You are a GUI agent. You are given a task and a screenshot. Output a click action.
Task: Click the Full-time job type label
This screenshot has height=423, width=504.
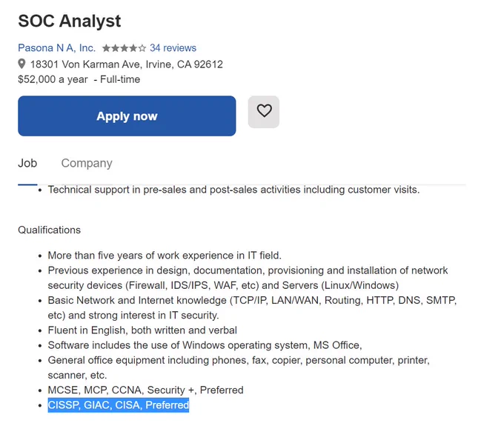[120, 79]
